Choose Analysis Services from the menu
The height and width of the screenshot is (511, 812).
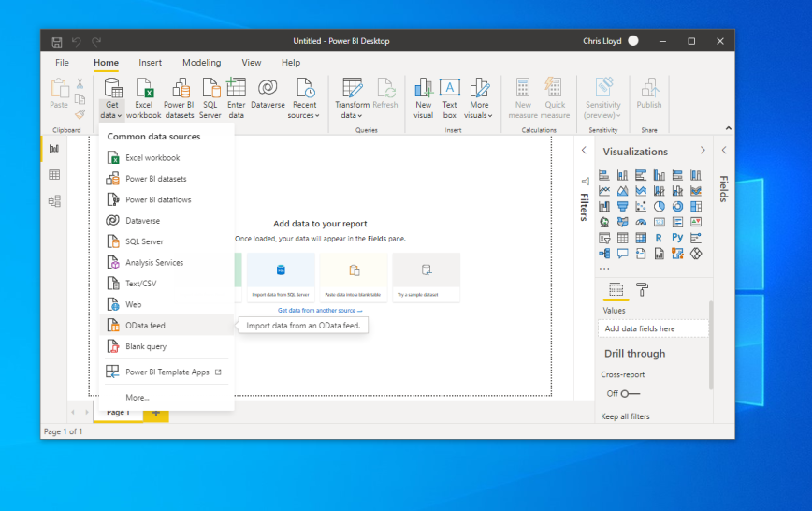pyautogui.click(x=167, y=263)
